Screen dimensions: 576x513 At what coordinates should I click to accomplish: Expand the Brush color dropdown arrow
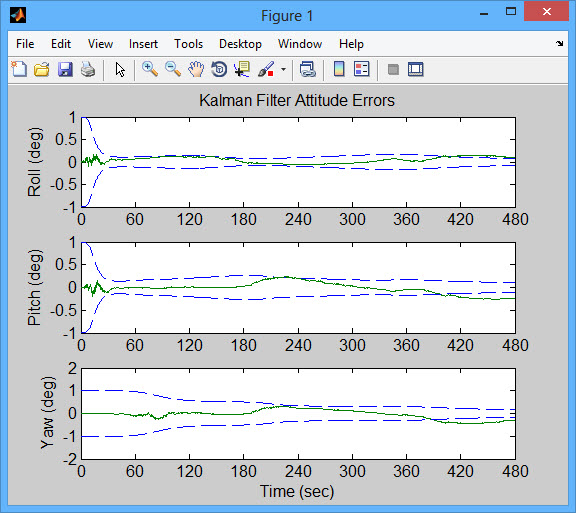coord(283,69)
